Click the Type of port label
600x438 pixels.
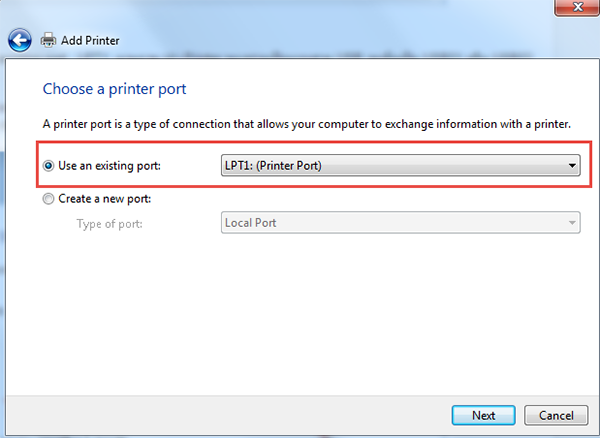tap(109, 223)
